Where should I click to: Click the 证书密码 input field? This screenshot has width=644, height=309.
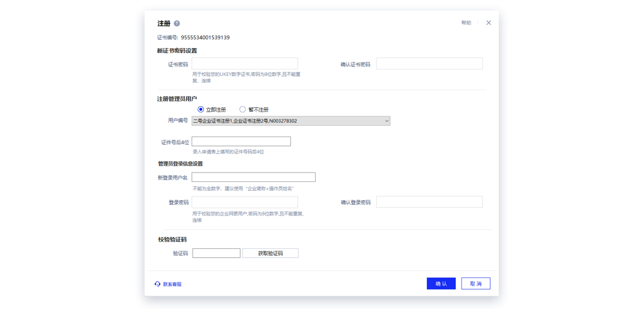(x=244, y=64)
